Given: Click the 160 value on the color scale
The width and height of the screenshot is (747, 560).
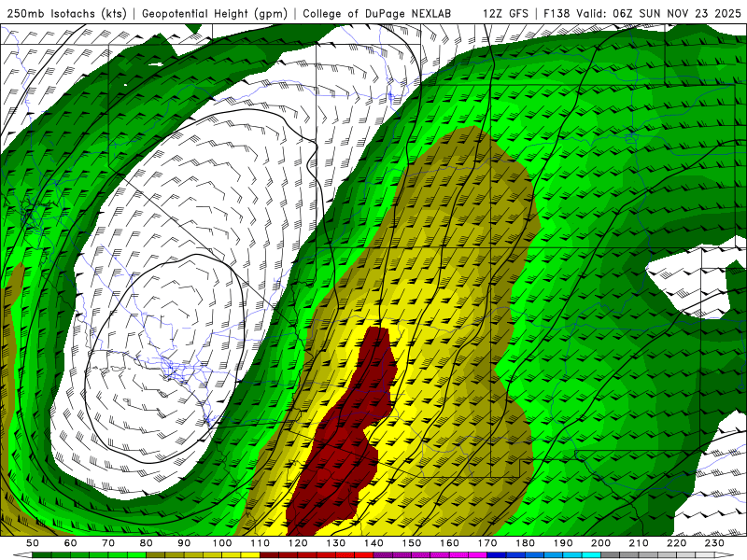Looking at the screenshot, I should [449, 543].
